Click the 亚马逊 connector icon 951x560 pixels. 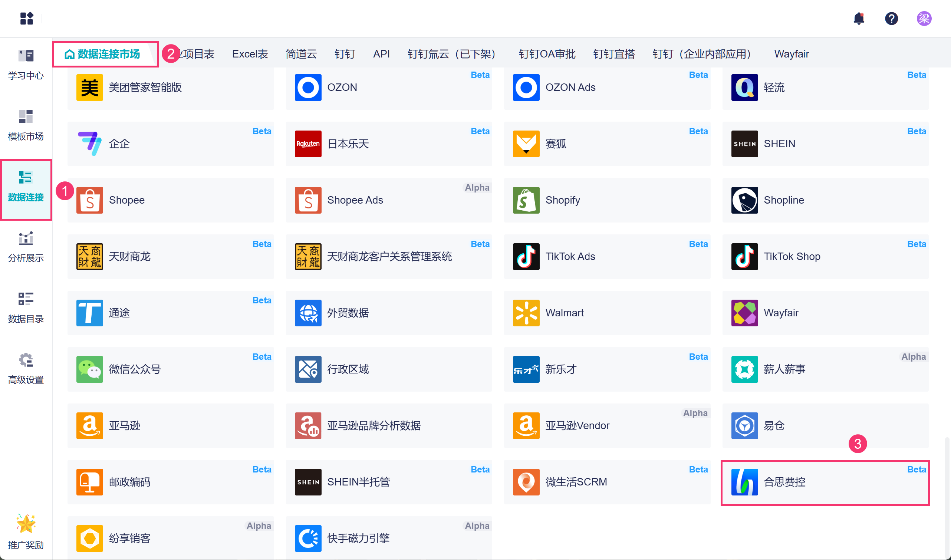click(x=89, y=426)
